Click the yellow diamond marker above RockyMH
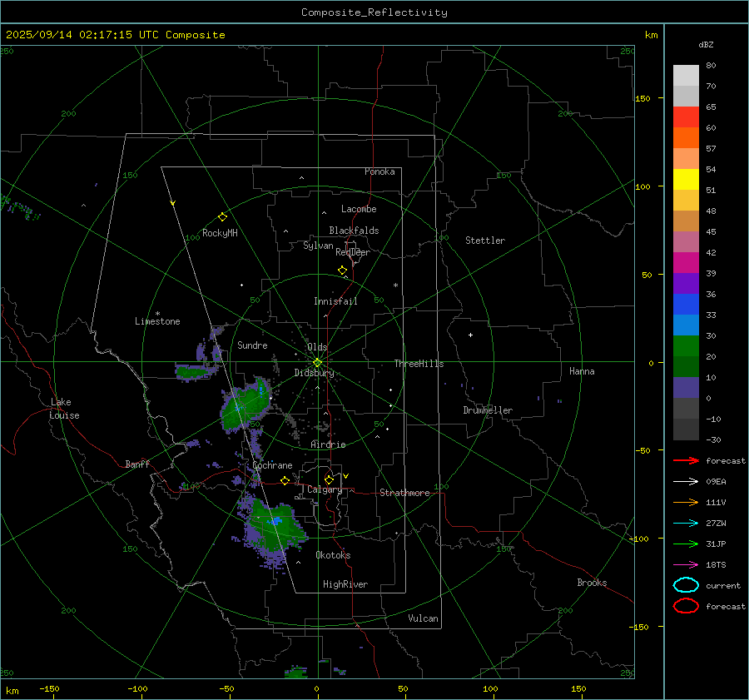This screenshot has height=700, width=749. coord(222,217)
